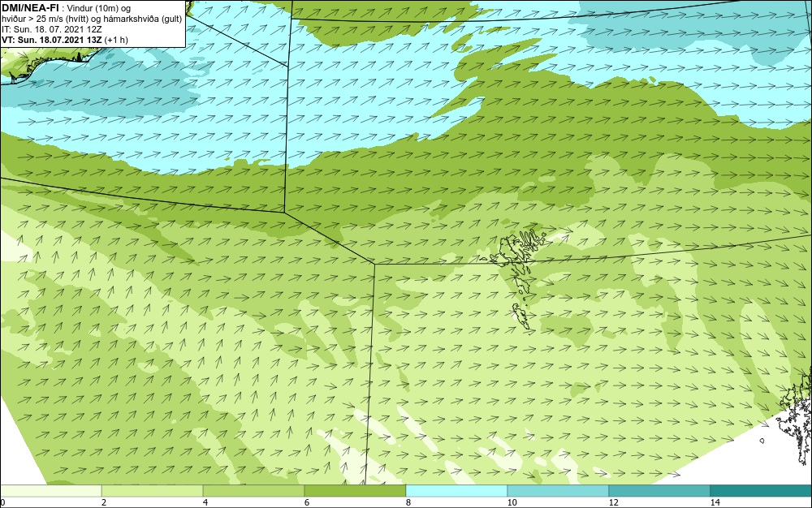
Task: Click the DMI/NEA-FI title text
Action: click(29, 7)
